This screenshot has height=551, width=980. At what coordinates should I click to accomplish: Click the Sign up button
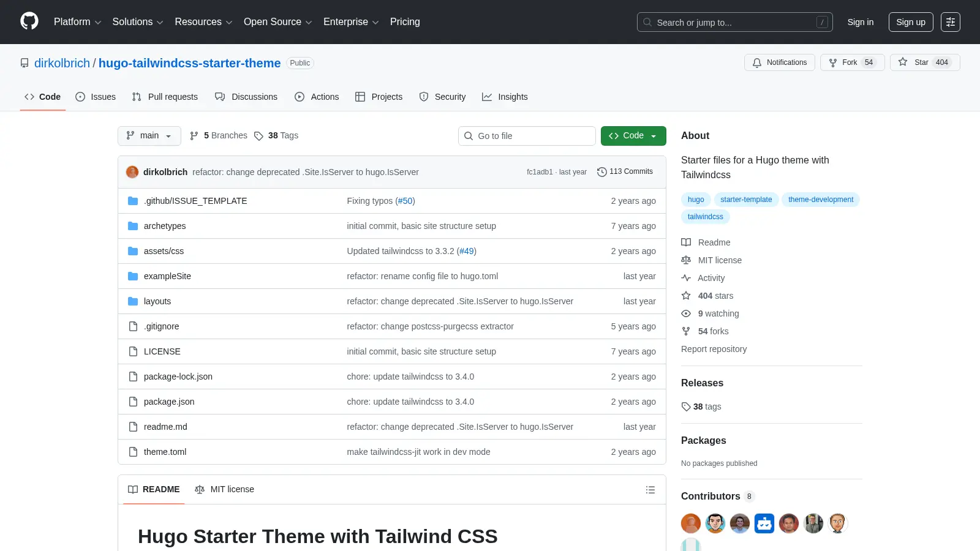click(x=911, y=22)
